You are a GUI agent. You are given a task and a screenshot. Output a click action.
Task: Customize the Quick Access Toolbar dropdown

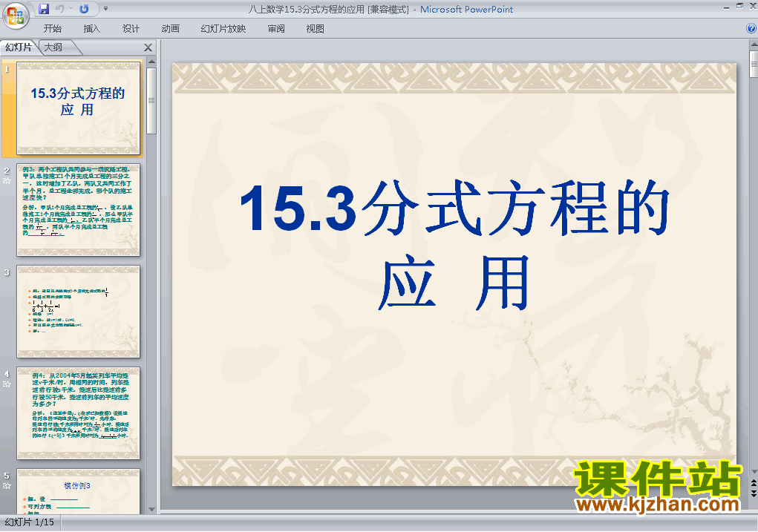tap(106, 9)
